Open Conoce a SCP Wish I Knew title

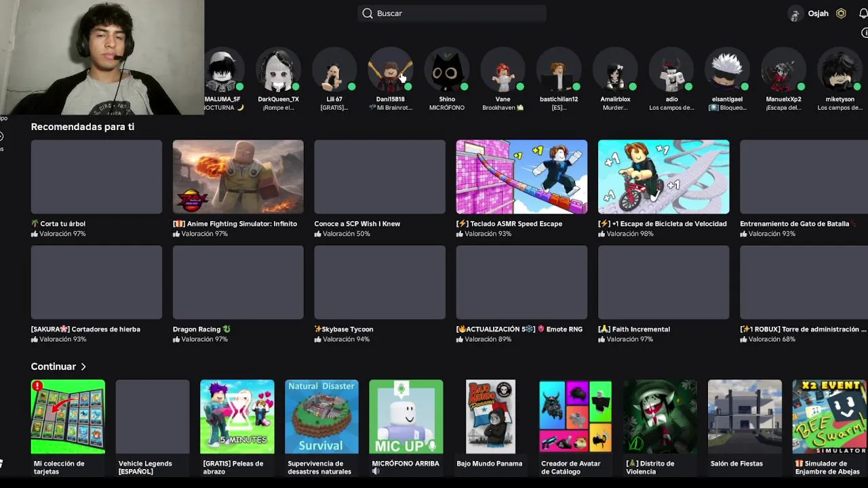pos(357,224)
